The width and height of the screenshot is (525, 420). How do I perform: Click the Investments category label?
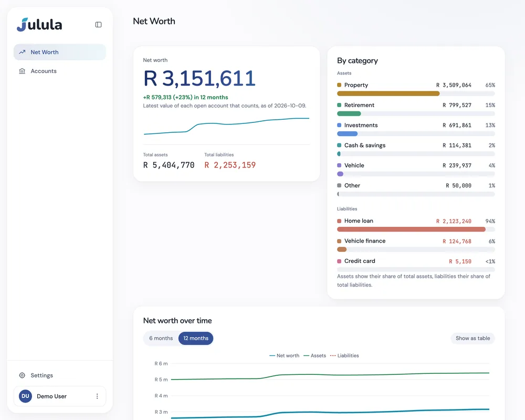(x=361, y=125)
